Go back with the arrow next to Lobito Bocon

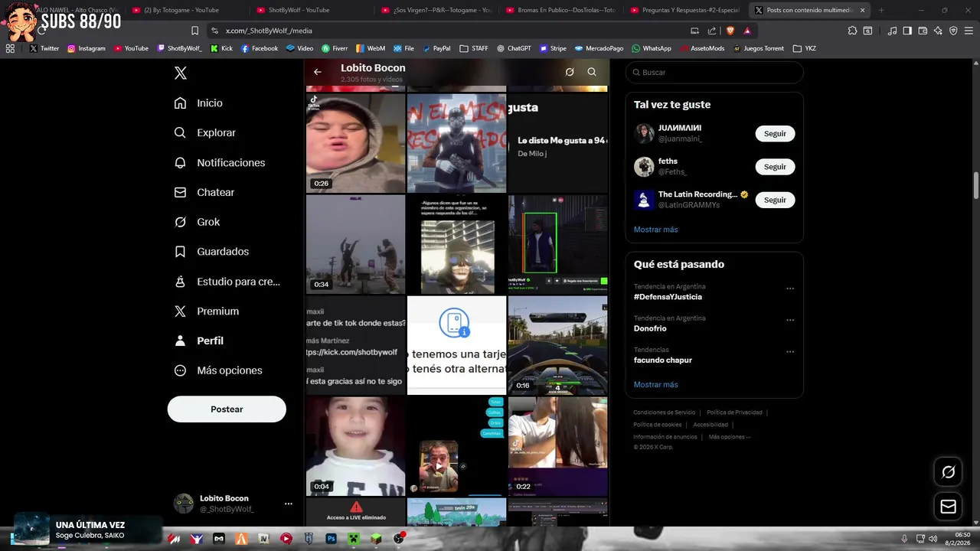click(318, 72)
